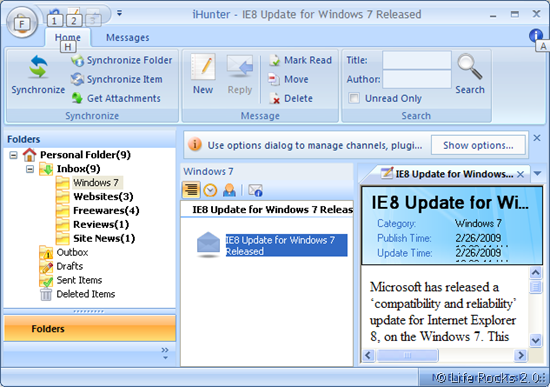Click the Reply envelope icon

pos(240,67)
